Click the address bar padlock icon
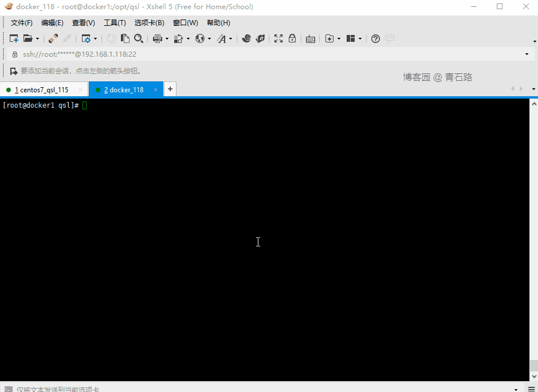Viewport: 538px width, 392px height. (x=15, y=54)
